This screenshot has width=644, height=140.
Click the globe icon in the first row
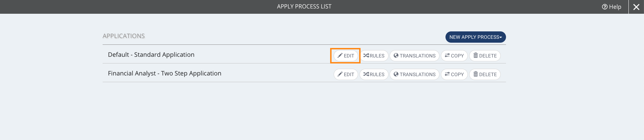click(396, 55)
